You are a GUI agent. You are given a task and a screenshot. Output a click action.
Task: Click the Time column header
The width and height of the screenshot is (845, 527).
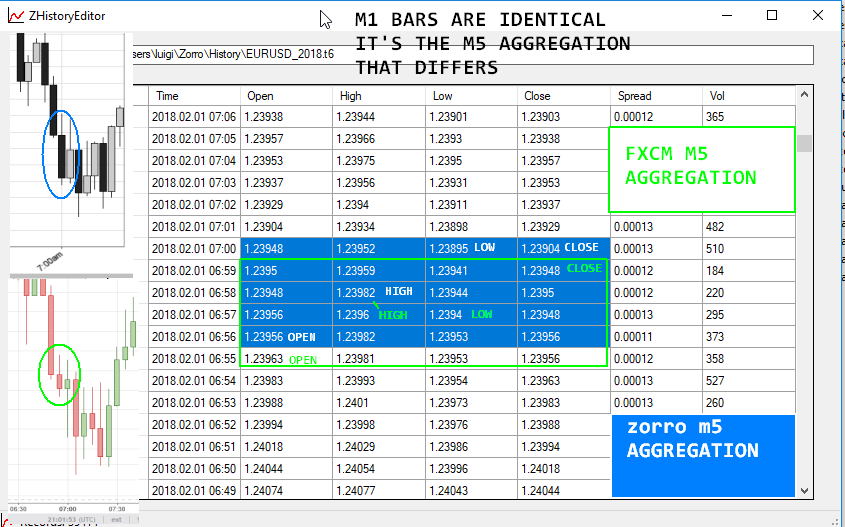click(x=194, y=96)
